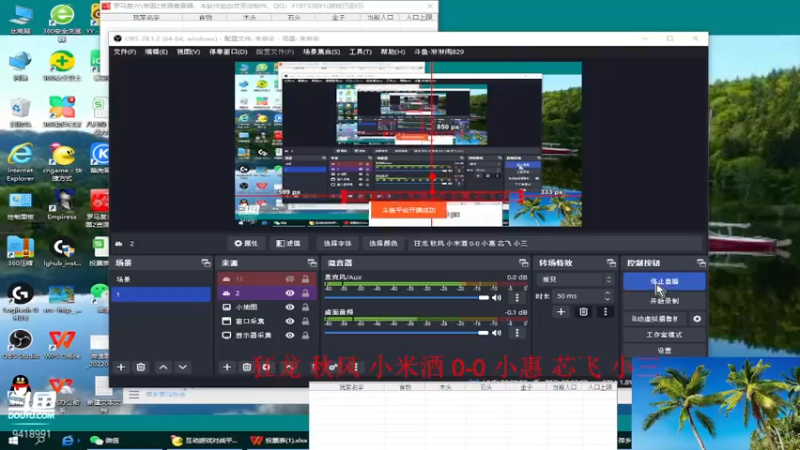Toggle lock on 小地图 source
This screenshot has height=450, width=800.
pyautogui.click(x=305, y=307)
